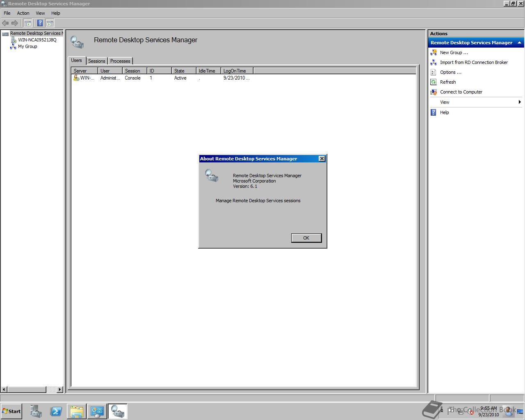
Task: Switch to the Users tab
Action: (77, 60)
